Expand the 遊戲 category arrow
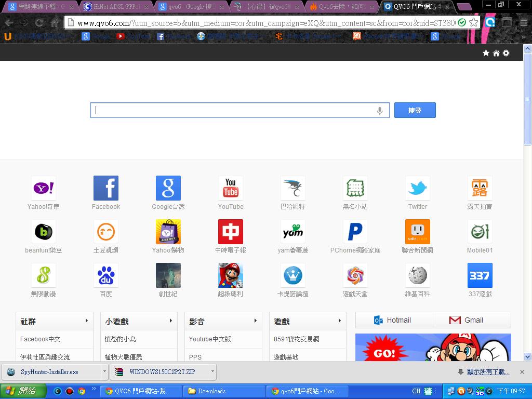 pyautogui.click(x=340, y=321)
